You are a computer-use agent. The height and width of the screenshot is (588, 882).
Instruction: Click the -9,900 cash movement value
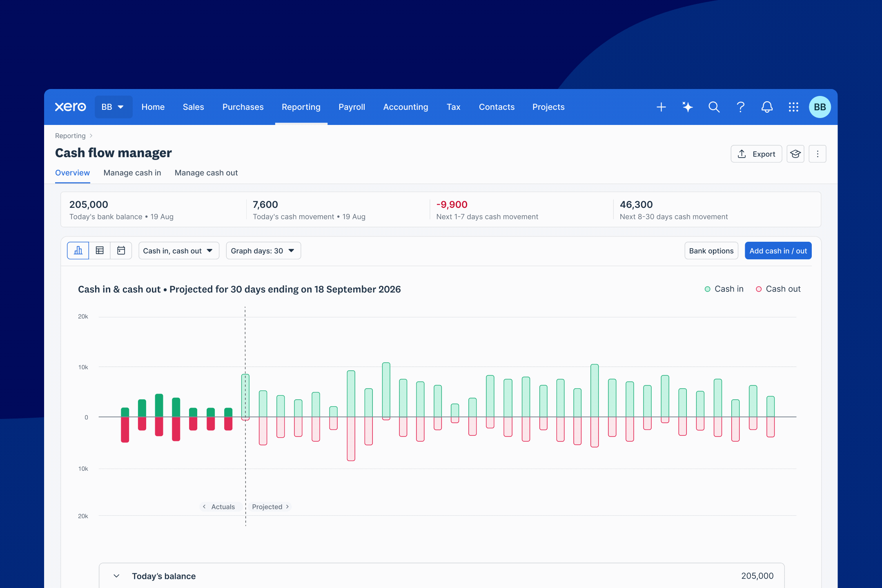point(452,205)
